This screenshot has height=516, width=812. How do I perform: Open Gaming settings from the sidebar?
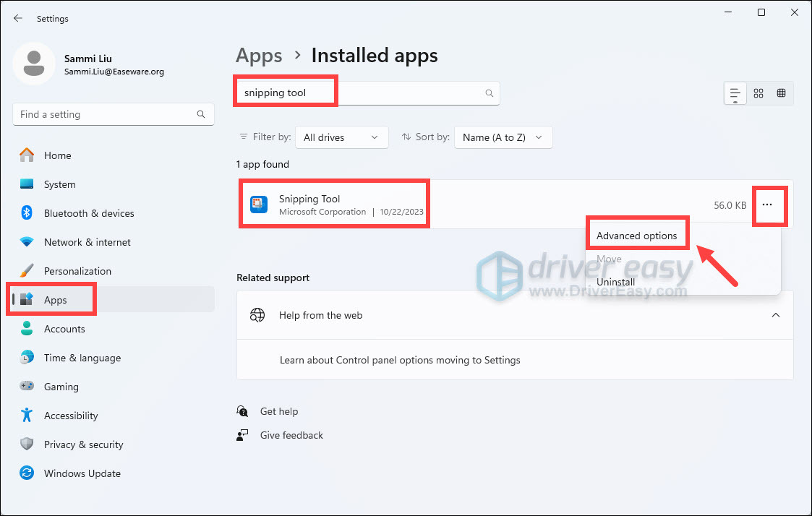pos(61,387)
